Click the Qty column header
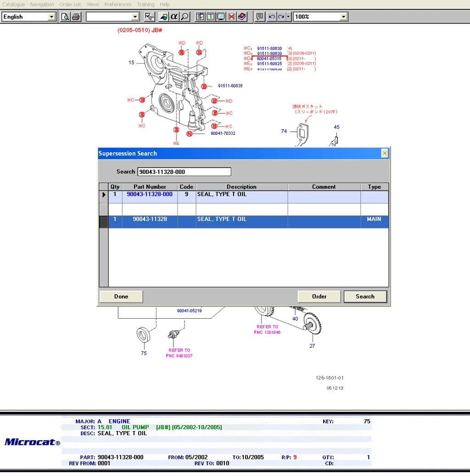The width and height of the screenshot is (470, 476). tap(115, 187)
